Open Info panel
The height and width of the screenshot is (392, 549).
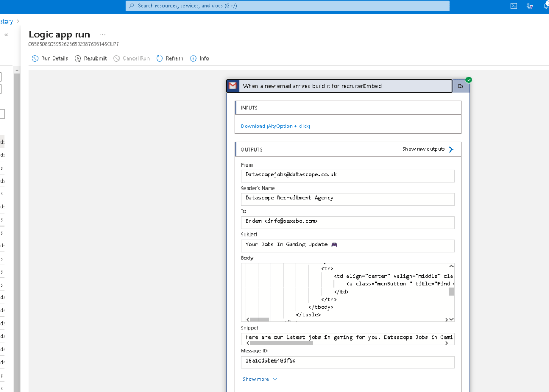coord(199,58)
